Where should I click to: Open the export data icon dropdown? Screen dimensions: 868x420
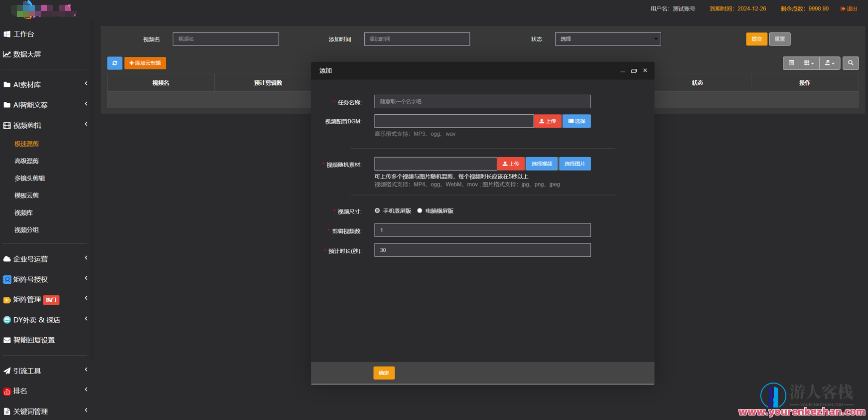click(830, 63)
